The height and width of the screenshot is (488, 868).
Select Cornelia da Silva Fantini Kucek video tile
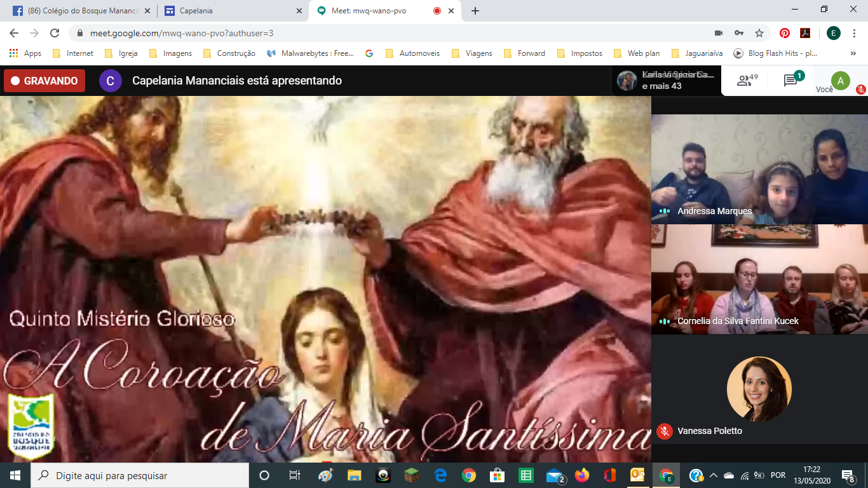click(x=759, y=279)
